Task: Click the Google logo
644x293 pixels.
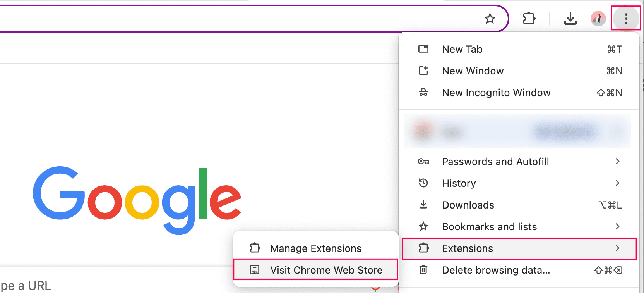Action: coord(137,200)
